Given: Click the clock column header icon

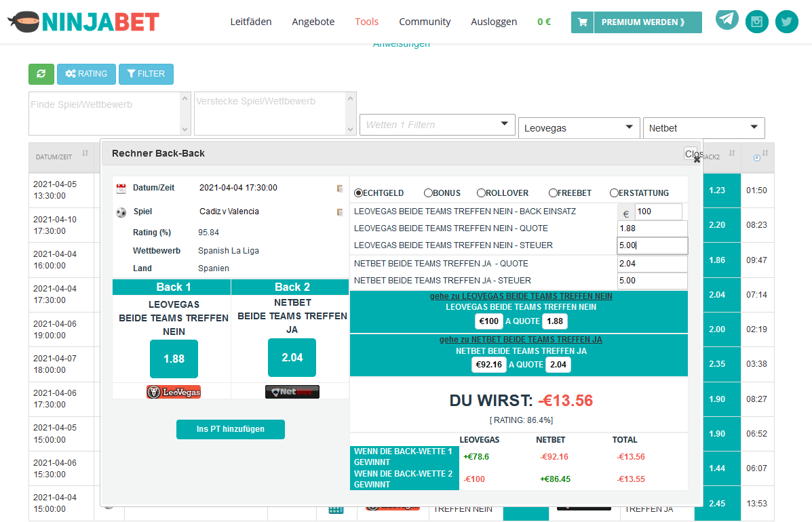Looking at the screenshot, I should pos(756,158).
